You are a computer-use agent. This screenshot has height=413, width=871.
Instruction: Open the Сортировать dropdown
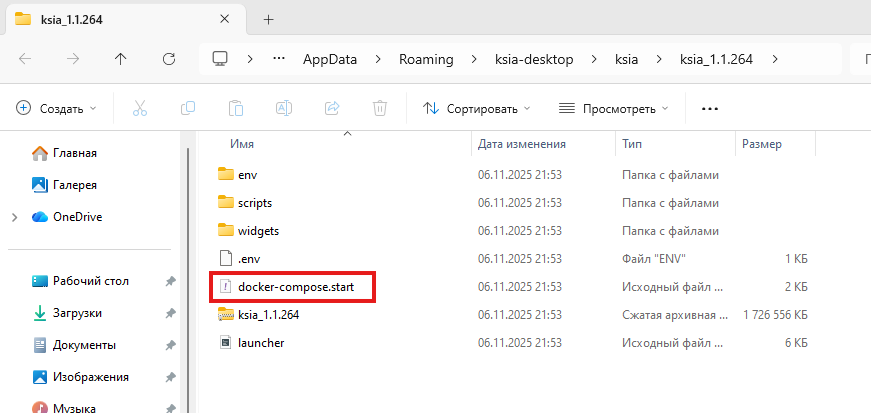click(x=477, y=108)
